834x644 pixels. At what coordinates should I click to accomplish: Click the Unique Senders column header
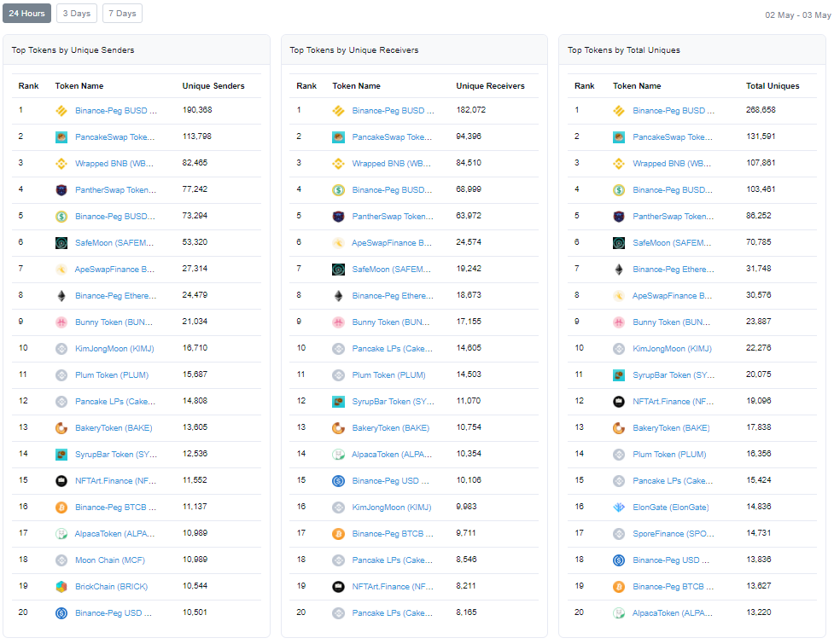click(213, 85)
